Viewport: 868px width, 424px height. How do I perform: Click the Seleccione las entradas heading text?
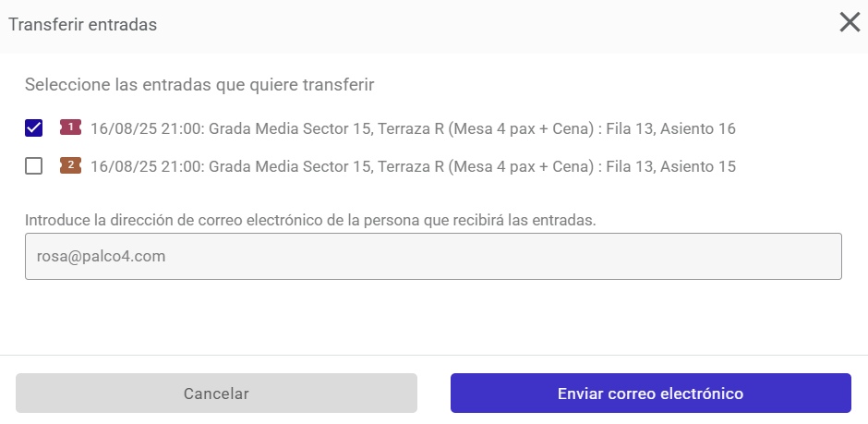pos(199,85)
